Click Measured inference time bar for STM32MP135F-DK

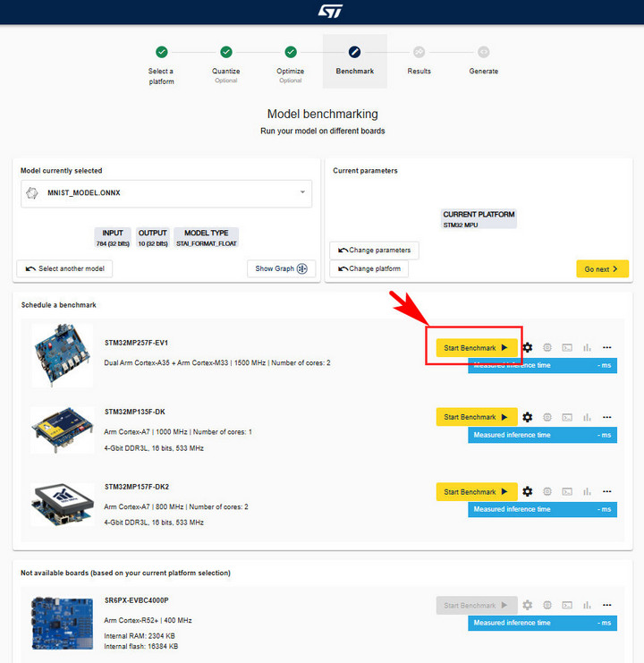pos(542,435)
